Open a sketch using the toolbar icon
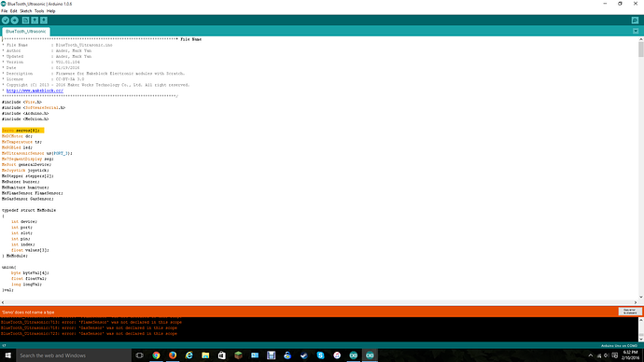Viewport: 644px width, 362px height. tap(35, 21)
